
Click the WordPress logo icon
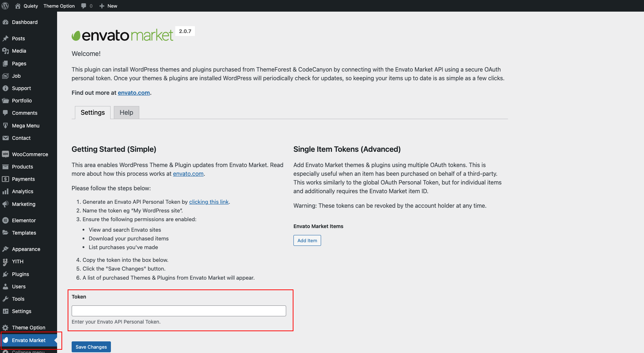(5, 6)
